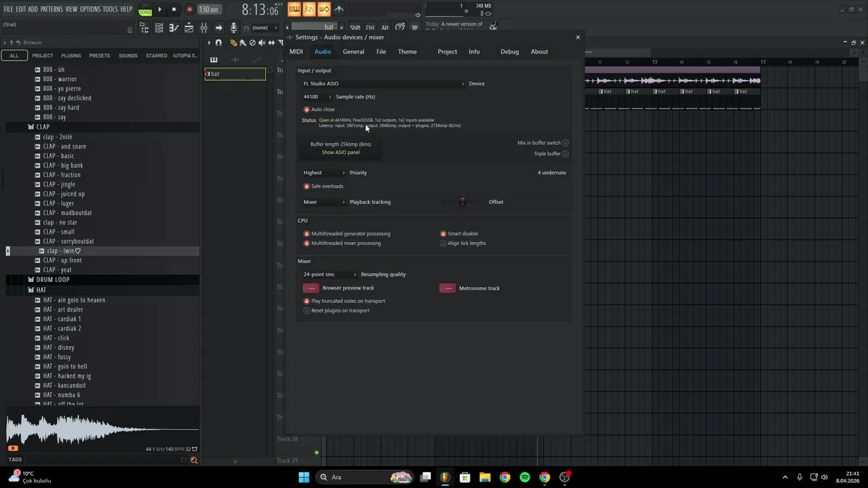This screenshot has width=868, height=488.
Task: Click Show ASIO panel button
Action: pos(340,152)
